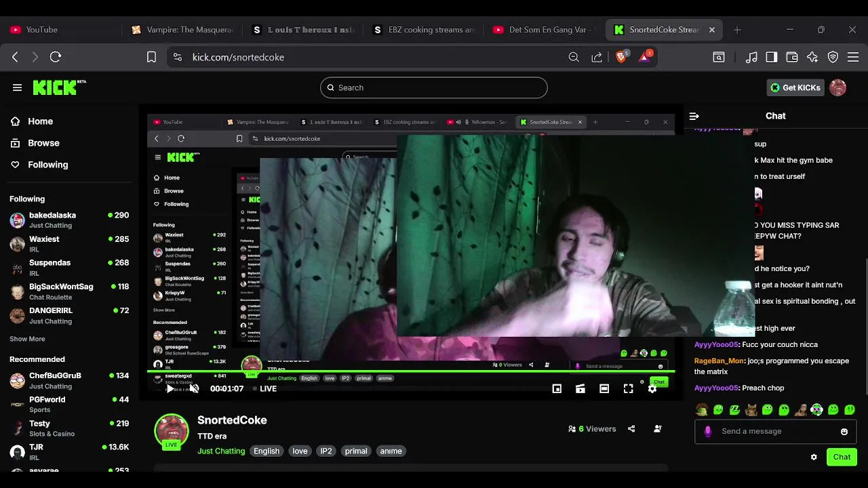
Task: Open a new browser tab
Action: coord(737,30)
